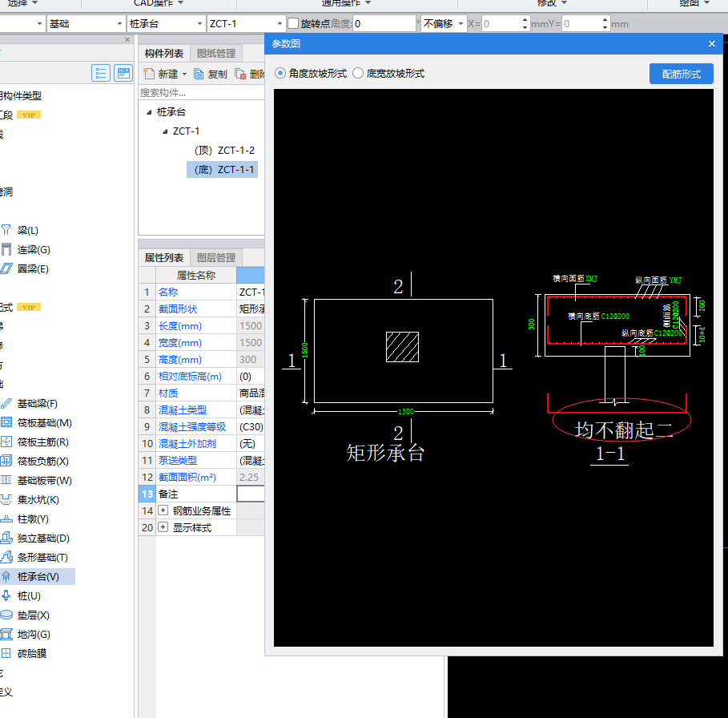Switch to 图层管理 tab

216,257
